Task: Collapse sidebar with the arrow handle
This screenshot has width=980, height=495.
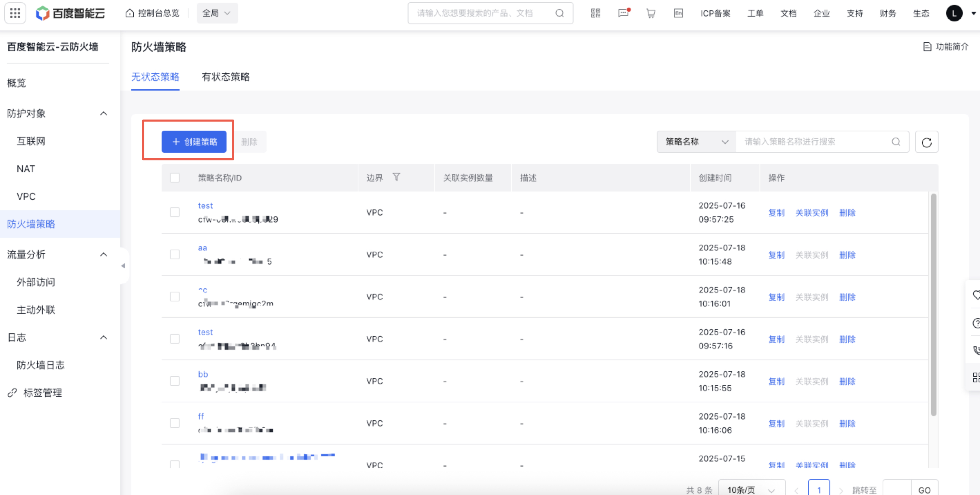Action: point(123,266)
